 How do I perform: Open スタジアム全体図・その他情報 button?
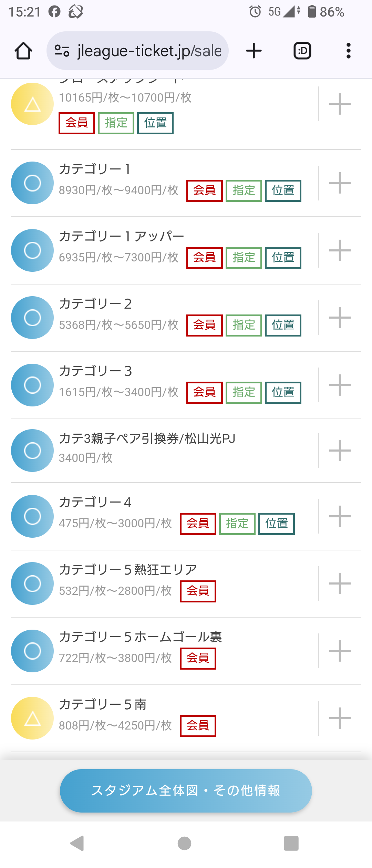(186, 790)
